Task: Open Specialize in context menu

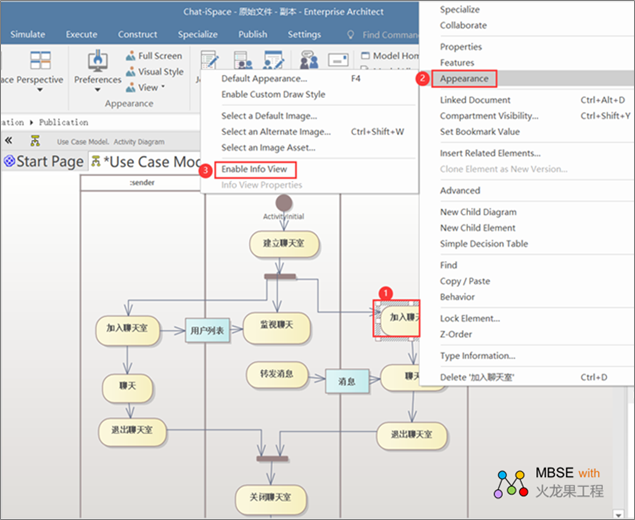Action: tap(460, 9)
